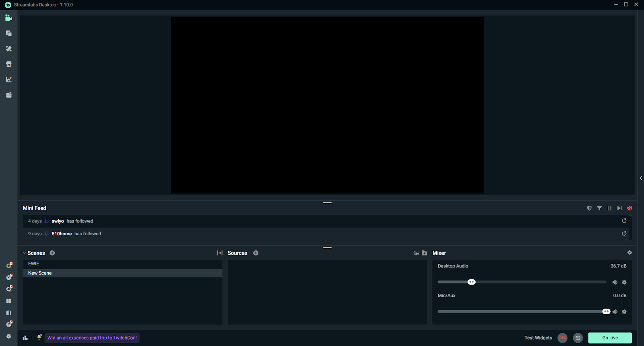Open the App Store icon in sidebar
Image resolution: width=644 pixels, height=346 pixels.
tap(8, 64)
